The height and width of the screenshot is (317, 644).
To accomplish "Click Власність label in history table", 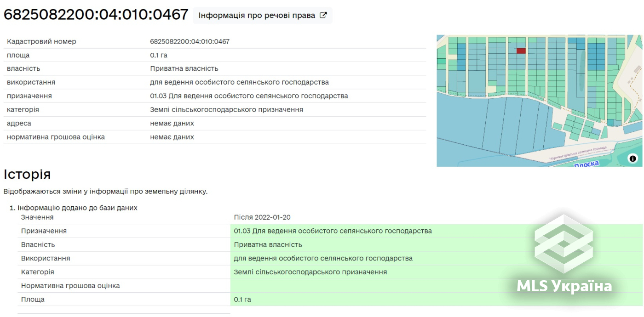I will coord(38,244).
